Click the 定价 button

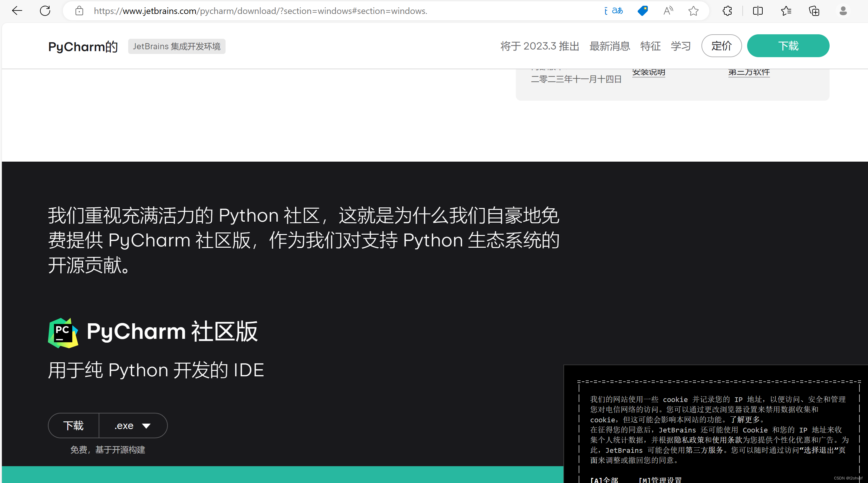click(721, 45)
